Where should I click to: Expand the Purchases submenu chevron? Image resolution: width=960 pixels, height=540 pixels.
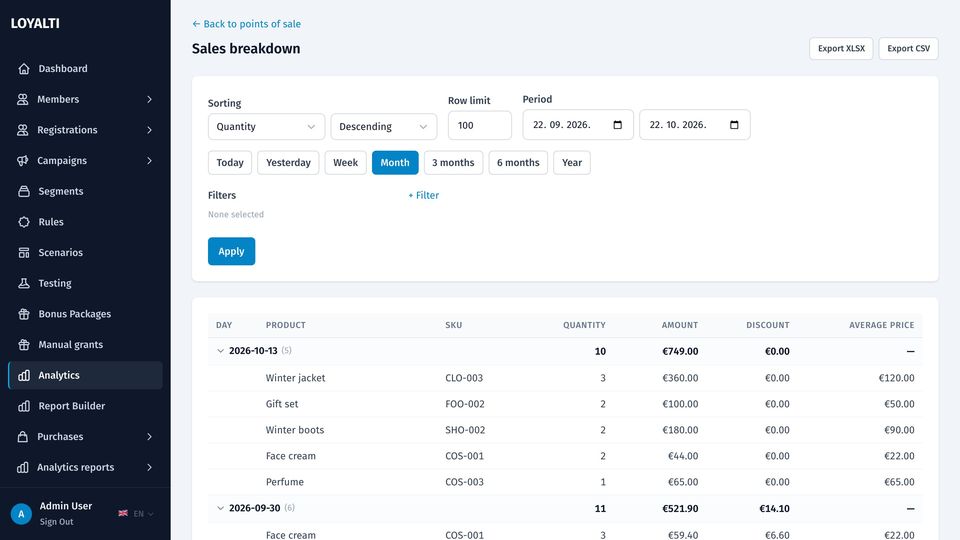tap(149, 437)
